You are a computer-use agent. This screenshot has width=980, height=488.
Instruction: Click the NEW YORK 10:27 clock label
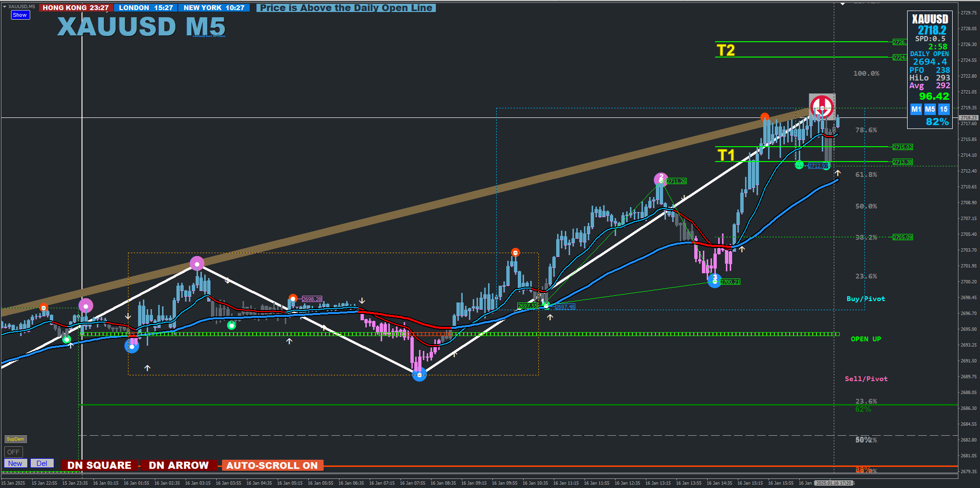214,8
